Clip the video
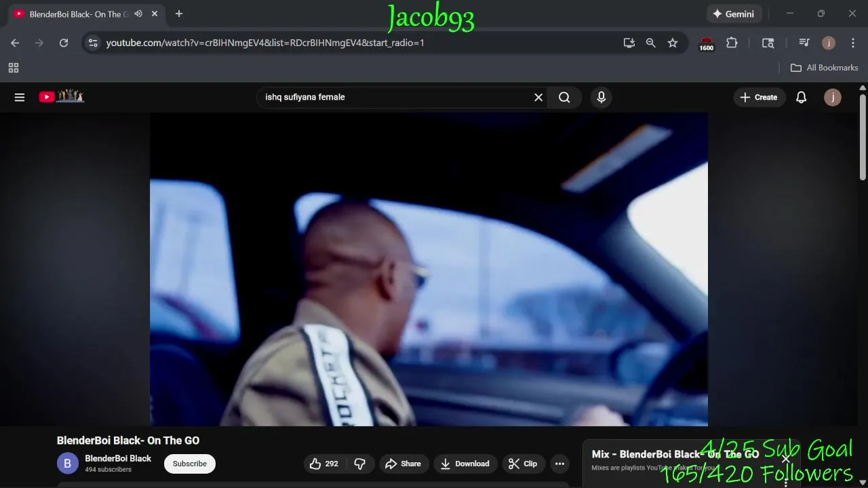 523,464
